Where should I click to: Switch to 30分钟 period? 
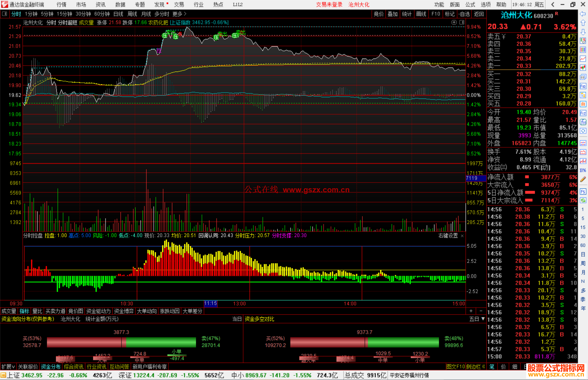(x=83, y=14)
